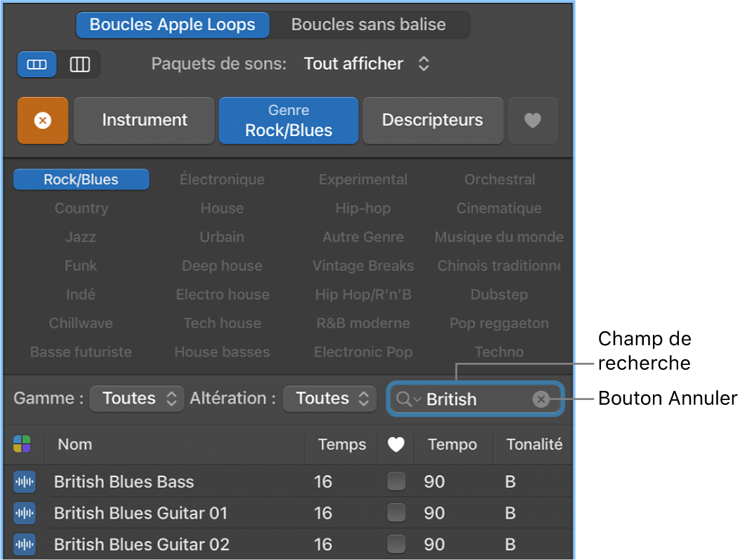747x560 pixels.
Task: Select the Boucles Apple Loops tab
Action: [x=173, y=25]
